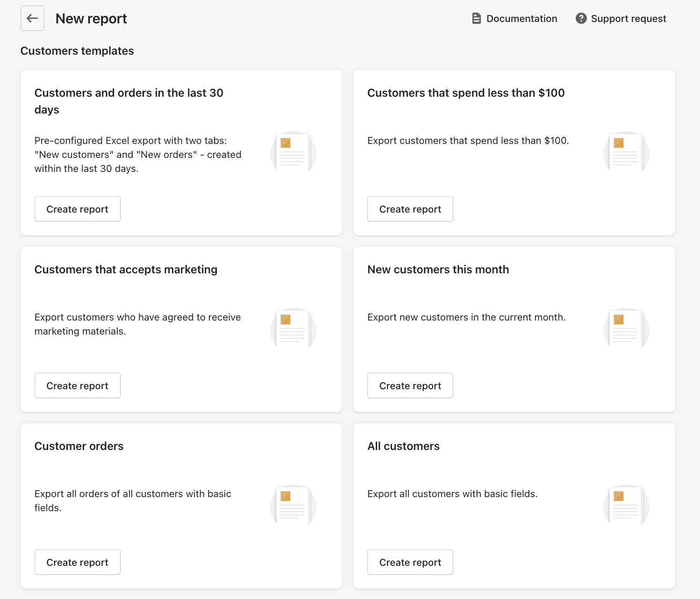Open Documentation via its document icon
This screenshot has height=599, width=700.
[476, 18]
